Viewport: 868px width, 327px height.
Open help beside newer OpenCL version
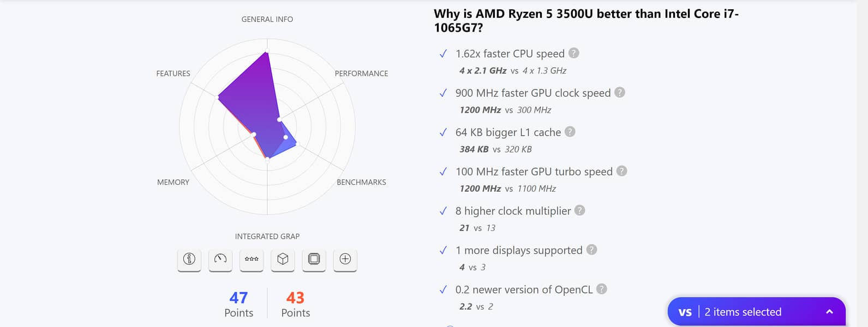[602, 289]
